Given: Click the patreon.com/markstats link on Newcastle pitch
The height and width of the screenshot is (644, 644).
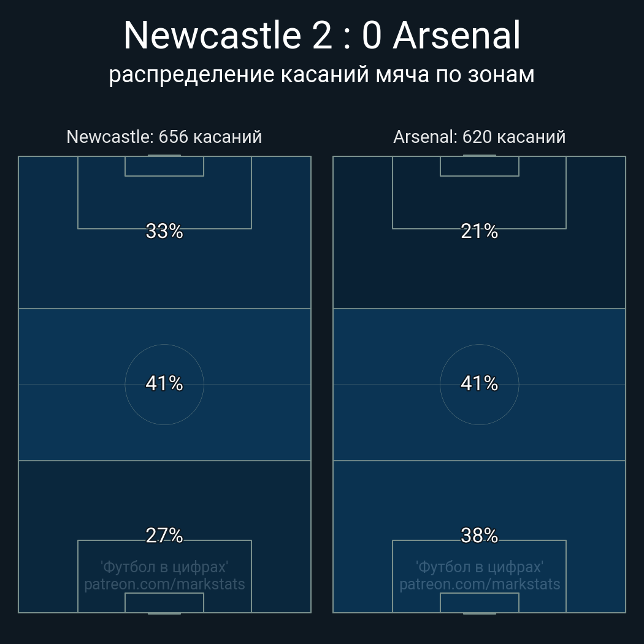Looking at the screenshot, I should click(164, 585).
